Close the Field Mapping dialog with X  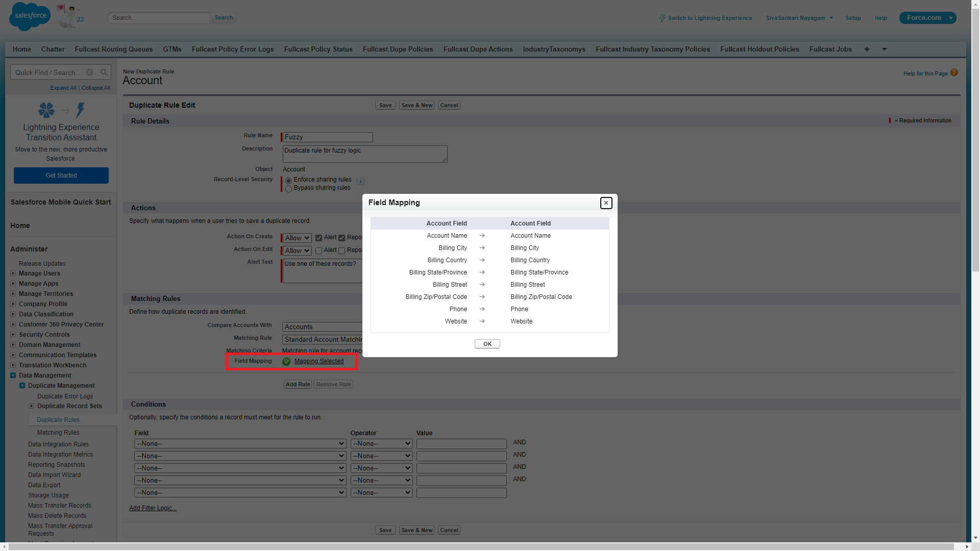pos(606,203)
